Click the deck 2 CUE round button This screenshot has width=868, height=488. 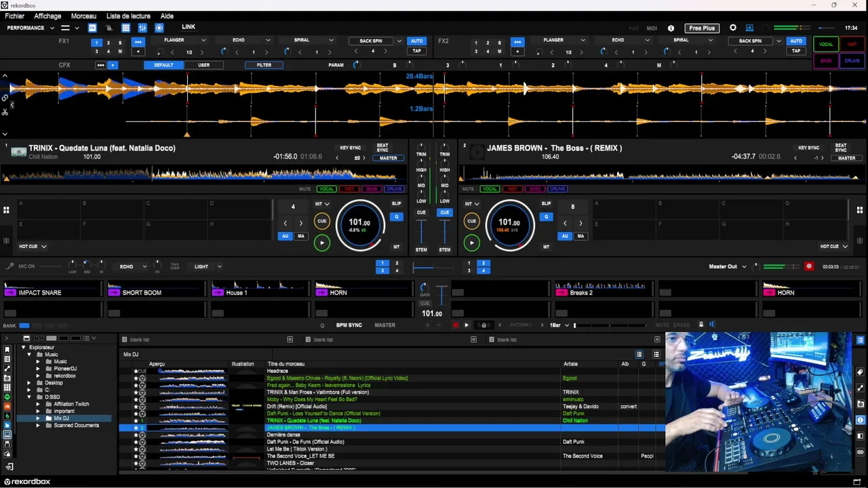point(472,221)
